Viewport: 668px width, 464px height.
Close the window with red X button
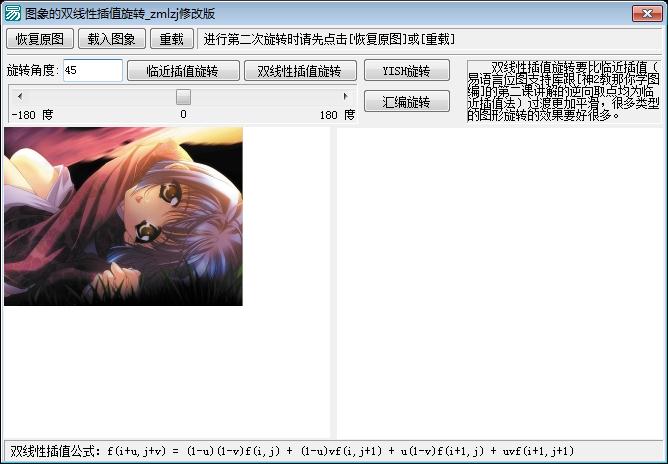pyautogui.click(x=647, y=14)
